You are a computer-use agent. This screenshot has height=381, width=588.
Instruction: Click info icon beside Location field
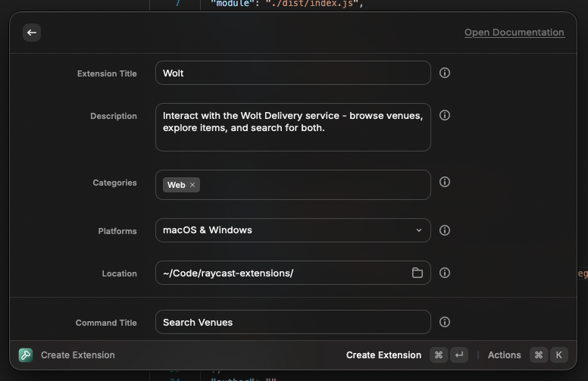pos(445,273)
